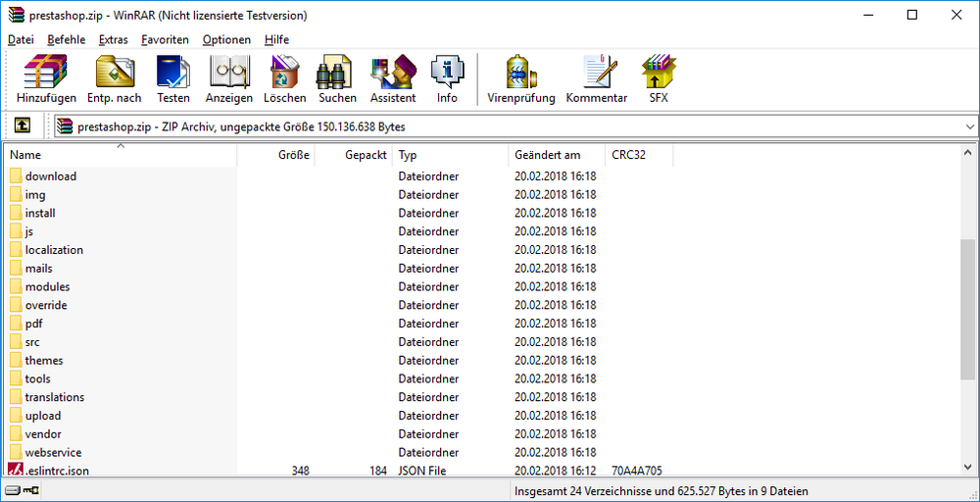Viewport: 980px width, 502px height.
Task: Select the pdf folder icon
Action: (x=17, y=324)
